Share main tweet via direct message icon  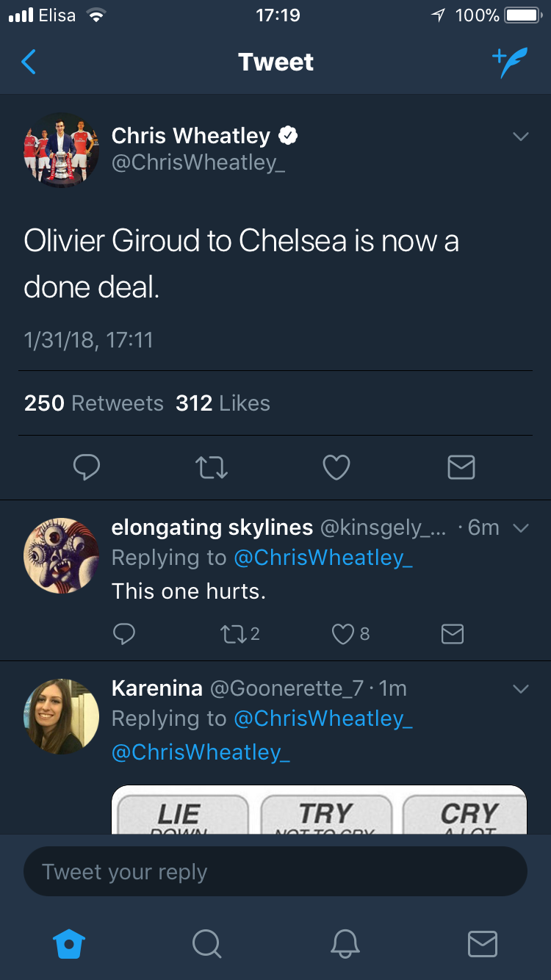pyautogui.click(x=461, y=467)
